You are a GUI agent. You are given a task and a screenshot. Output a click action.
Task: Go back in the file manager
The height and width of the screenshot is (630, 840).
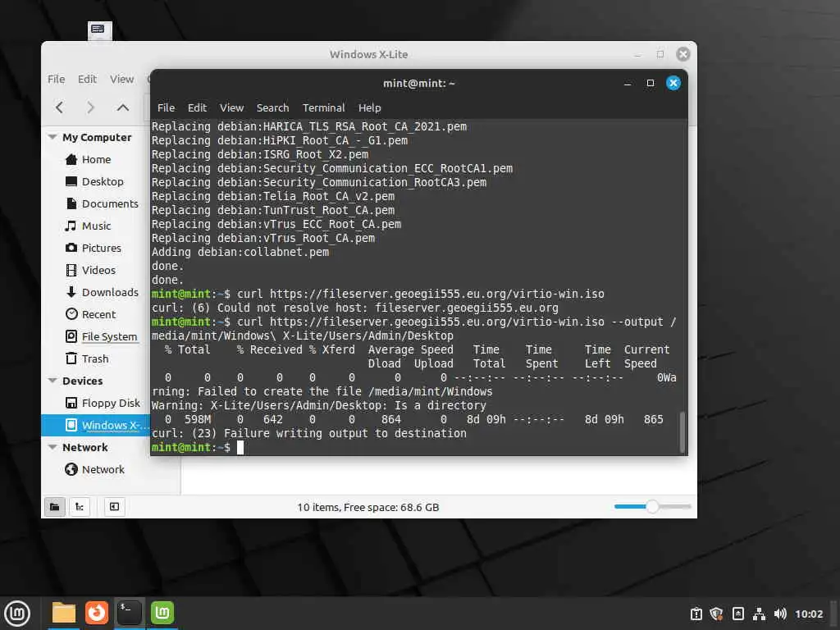point(59,107)
